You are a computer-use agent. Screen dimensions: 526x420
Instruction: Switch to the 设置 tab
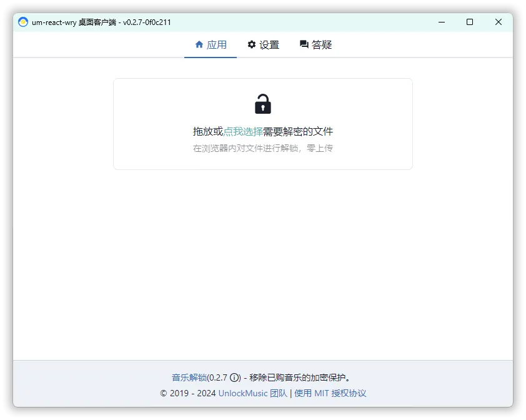tap(264, 44)
